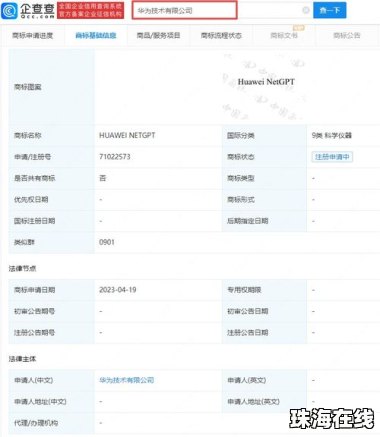This screenshot has height=437, width=380.
Task: Click the 注册申请中 status badge
Action: pyautogui.click(x=332, y=157)
